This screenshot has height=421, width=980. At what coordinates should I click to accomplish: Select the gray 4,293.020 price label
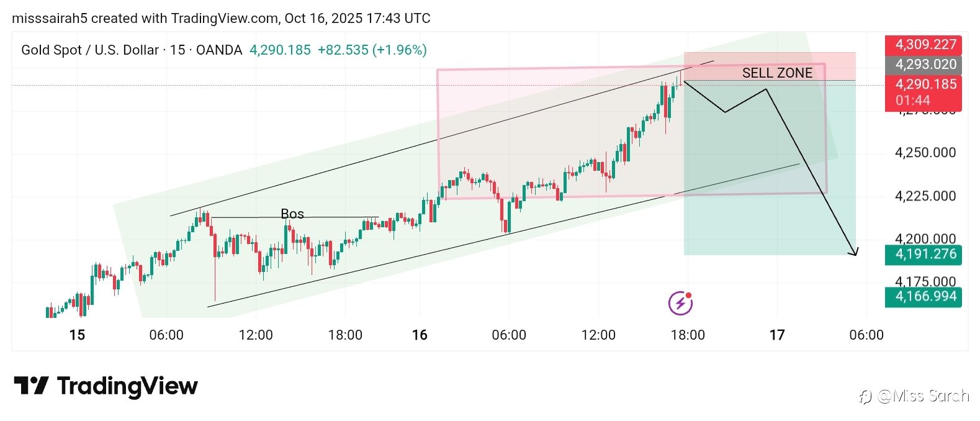(x=925, y=65)
